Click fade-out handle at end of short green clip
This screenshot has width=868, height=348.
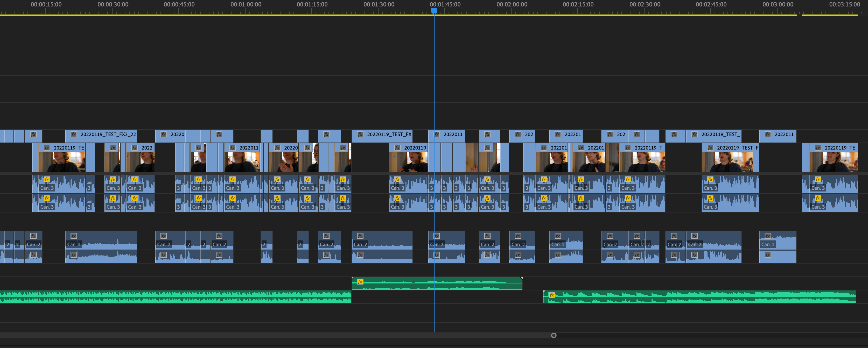pos(521,278)
